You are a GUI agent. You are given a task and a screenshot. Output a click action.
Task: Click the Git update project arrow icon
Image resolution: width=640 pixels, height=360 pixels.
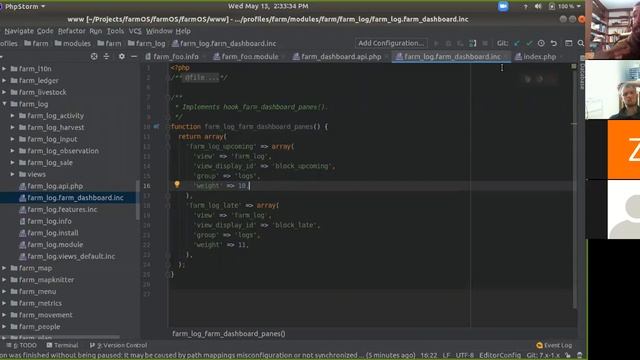pos(517,43)
